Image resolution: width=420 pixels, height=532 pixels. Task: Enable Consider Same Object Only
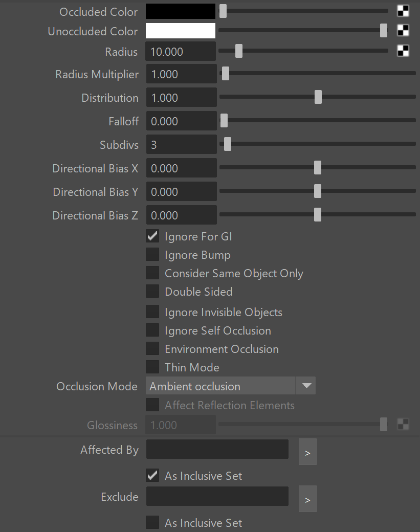(x=152, y=273)
